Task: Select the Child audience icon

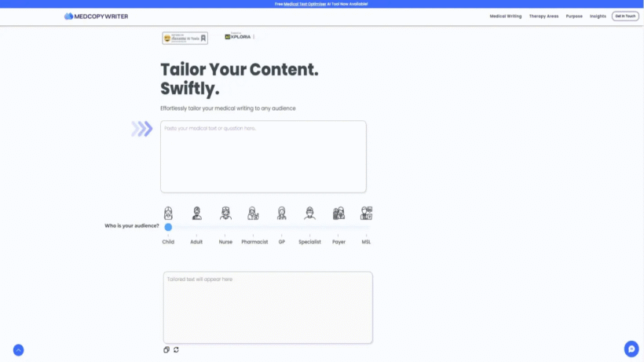Action: click(168, 213)
